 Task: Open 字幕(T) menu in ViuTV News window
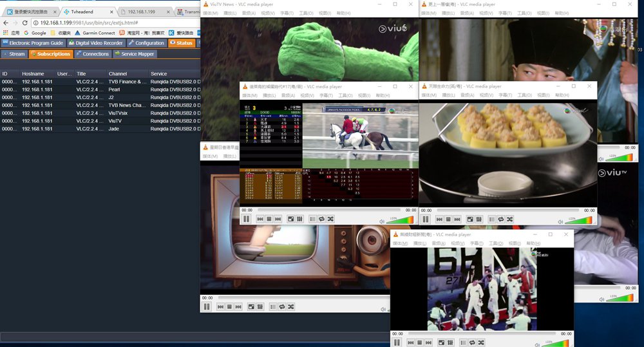click(x=287, y=13)
